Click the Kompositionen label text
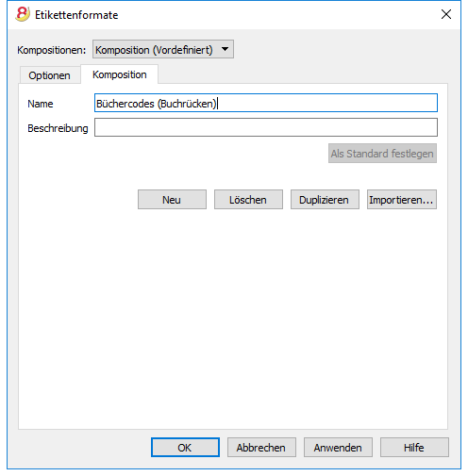The height and width of the screenshot is (476, 468). pyautogui.click(x=52, y=50)
